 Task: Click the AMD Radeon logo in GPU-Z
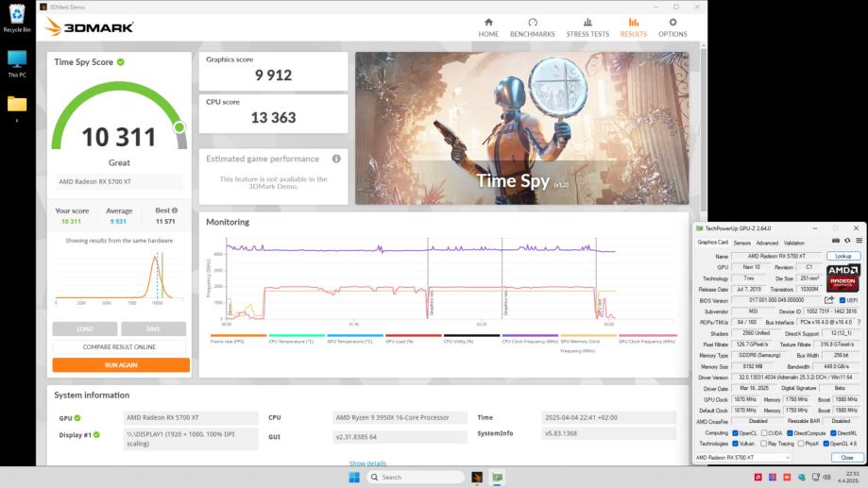click(842, 278)
